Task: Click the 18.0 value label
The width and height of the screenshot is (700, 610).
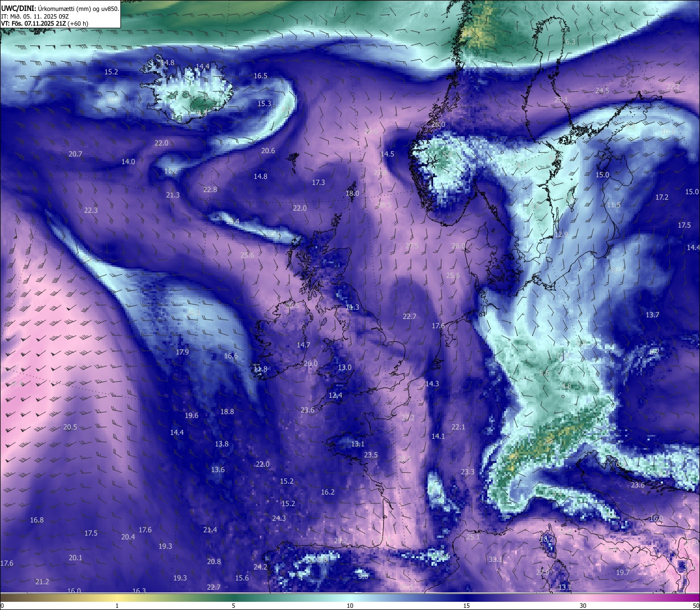Action: coord(353,194)
